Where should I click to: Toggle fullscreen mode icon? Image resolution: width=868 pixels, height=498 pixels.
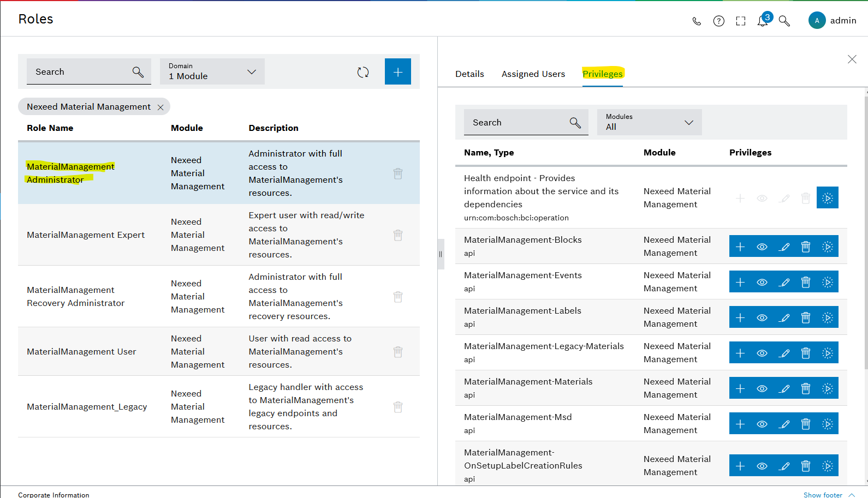(x=741, y=21)
